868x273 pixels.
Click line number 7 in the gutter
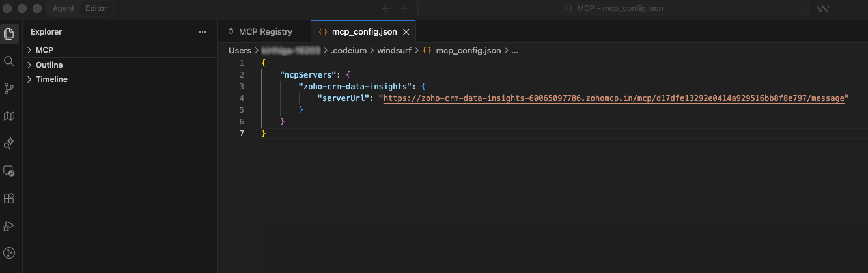click(242, 133)
